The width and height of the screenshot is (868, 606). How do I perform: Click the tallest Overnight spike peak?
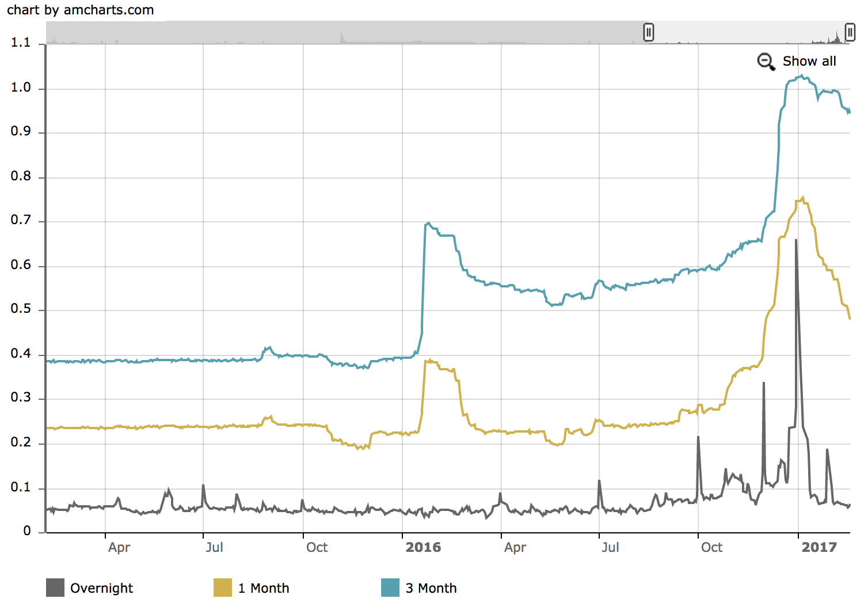tap(796, 240)
